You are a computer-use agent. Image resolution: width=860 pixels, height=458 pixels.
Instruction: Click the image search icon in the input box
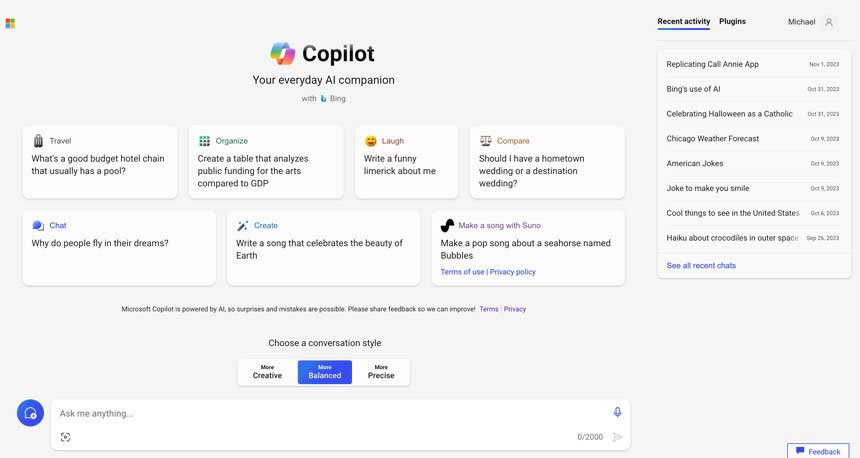pos(66,437)
